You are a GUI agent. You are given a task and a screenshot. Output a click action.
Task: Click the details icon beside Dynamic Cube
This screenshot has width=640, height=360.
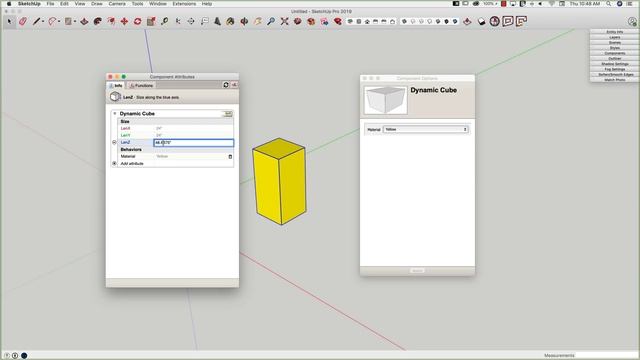point(228,113)
